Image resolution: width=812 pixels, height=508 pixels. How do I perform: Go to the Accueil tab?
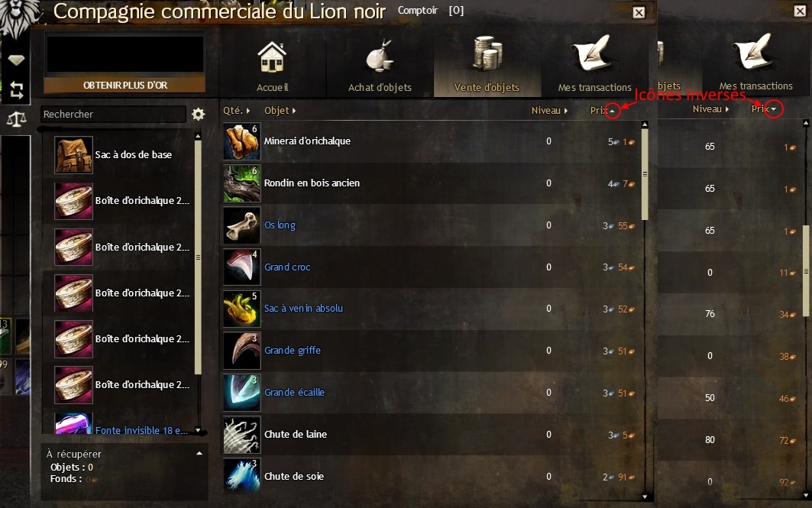[273, 64]
